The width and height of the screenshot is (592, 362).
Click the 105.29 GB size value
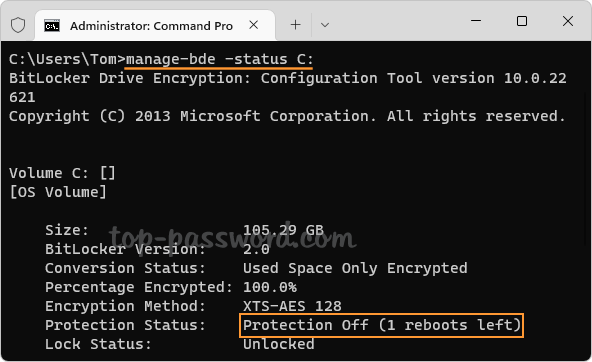pos(283,230)
